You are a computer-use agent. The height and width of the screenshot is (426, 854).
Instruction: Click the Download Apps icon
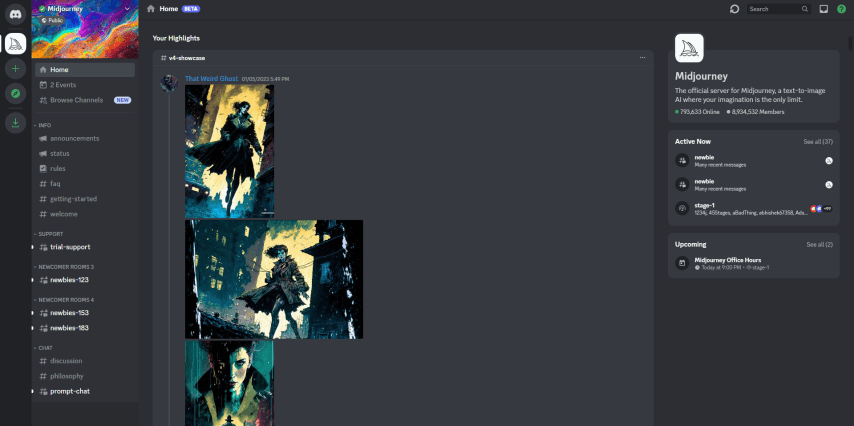coord(15,122)
